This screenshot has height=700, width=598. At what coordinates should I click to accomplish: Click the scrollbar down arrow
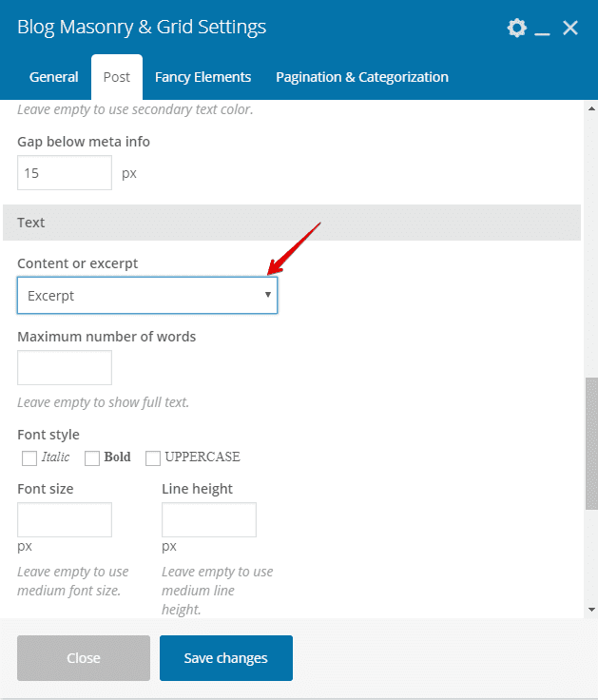point(591,610)
